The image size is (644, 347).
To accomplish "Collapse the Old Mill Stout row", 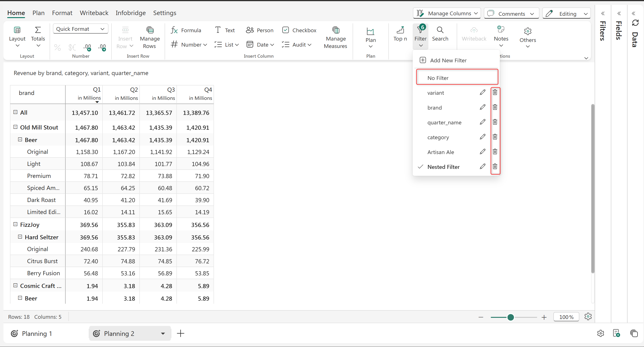I will (15, 127).
